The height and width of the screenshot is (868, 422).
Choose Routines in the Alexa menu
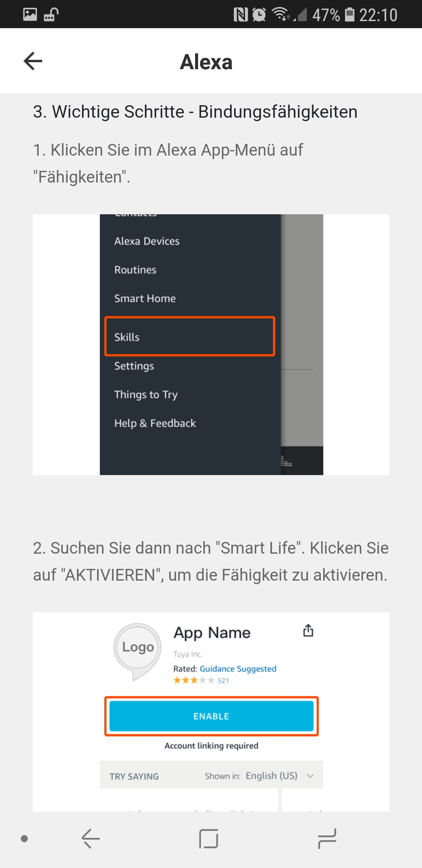point(135,270)
